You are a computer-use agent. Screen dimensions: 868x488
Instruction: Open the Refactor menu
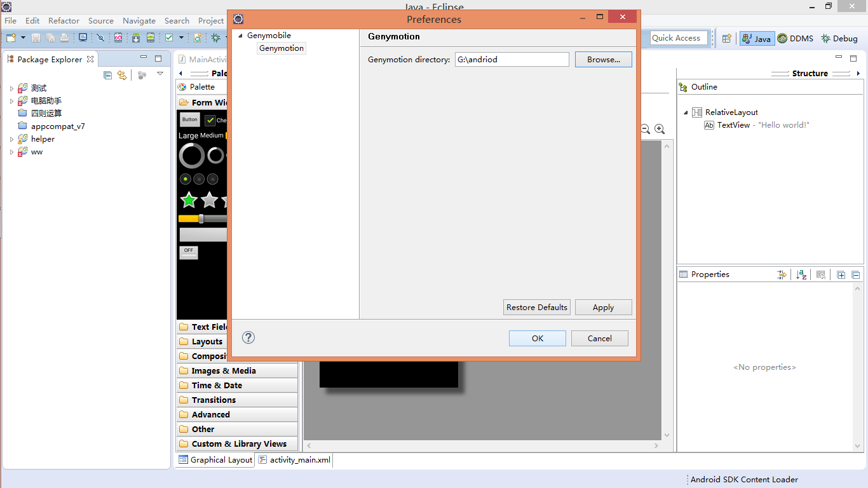pos(64,21)
